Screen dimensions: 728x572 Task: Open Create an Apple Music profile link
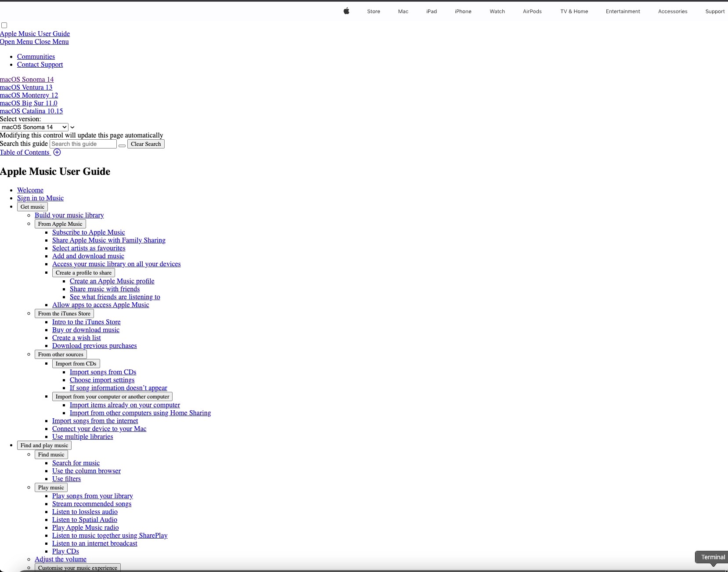[112, 281]
